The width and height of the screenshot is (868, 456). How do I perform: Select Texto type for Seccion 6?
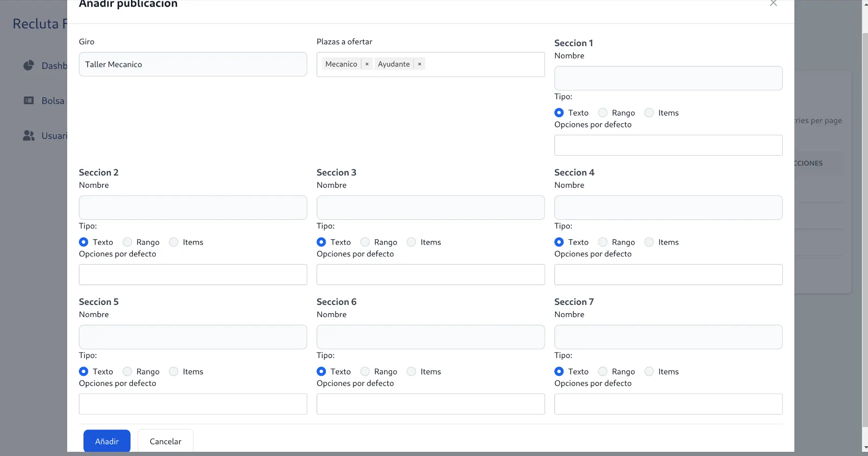click(321, 372)
